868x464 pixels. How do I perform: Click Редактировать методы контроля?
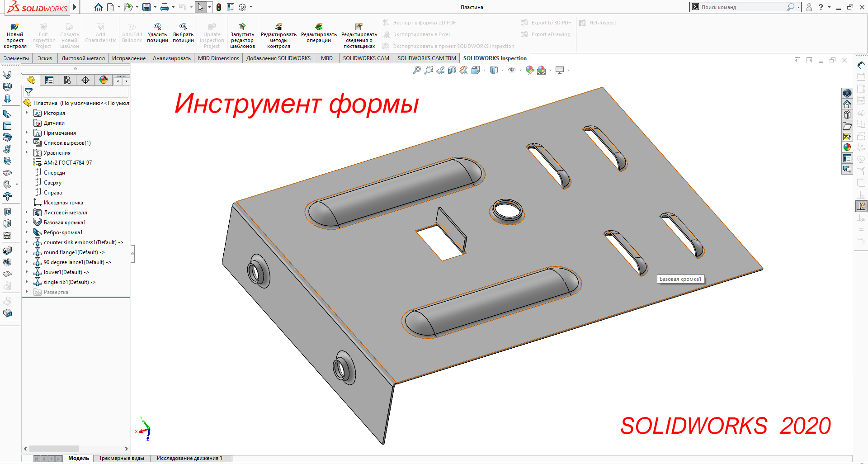278,35
